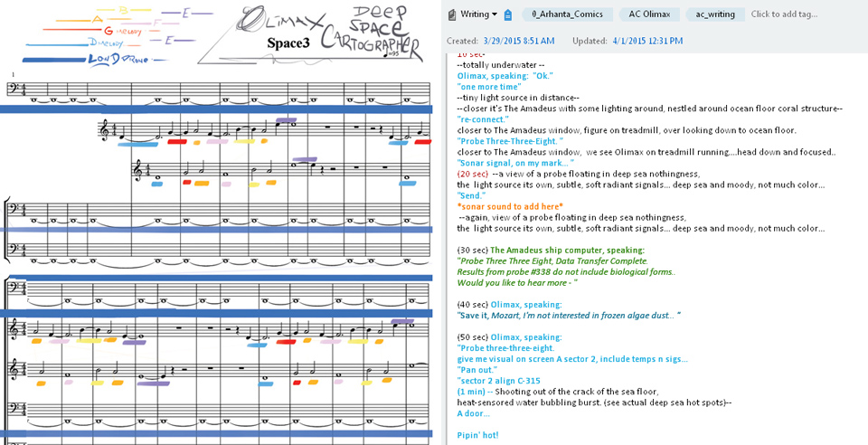Screen dimensions: 868x445
Task: Click the 'A door...' text line
Action: pos(473,413)
